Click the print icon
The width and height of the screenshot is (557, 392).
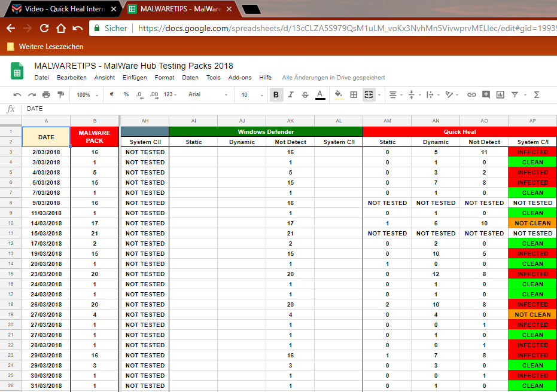46,94
